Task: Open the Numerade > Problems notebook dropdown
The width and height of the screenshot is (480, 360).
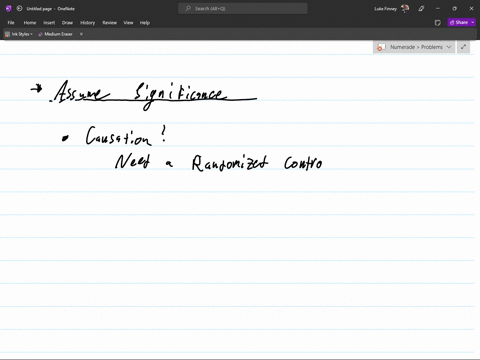Action: (414, 47)
